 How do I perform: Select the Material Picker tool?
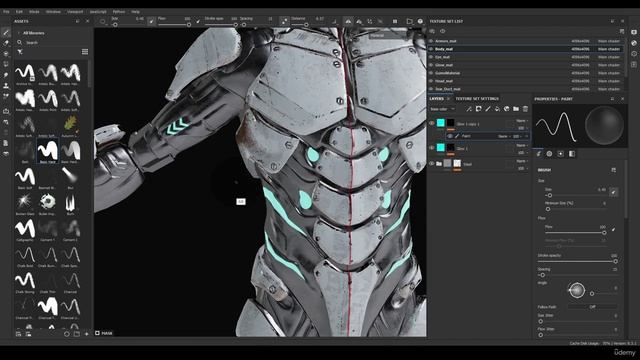click(6, 96)
